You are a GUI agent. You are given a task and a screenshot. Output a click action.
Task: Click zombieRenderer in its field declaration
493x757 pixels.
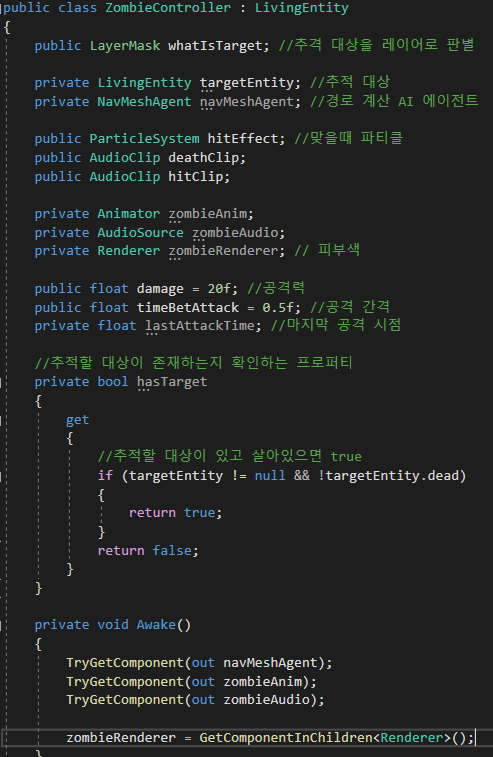point(223,251)
